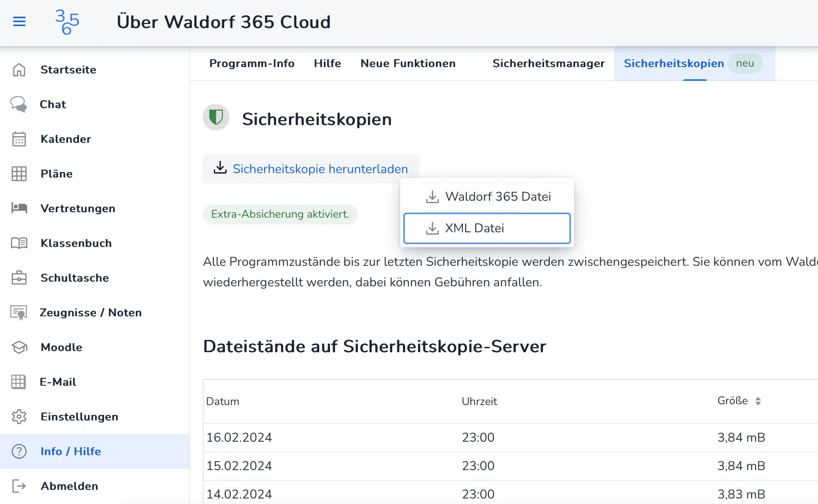Image resolution: width=818 pixels, height=504 pixels.
Task: Click the Zeugnisse / Noten certificate icon
Action: pos(19,313)
